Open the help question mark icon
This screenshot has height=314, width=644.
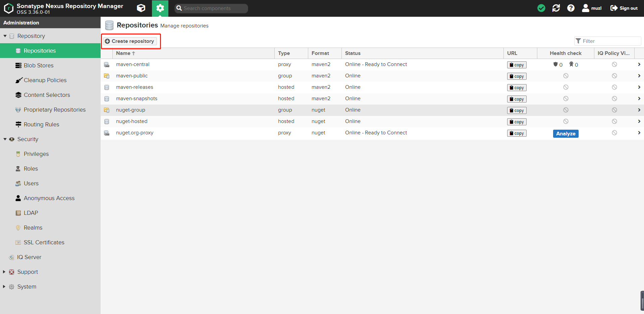(x=571, y=8)
